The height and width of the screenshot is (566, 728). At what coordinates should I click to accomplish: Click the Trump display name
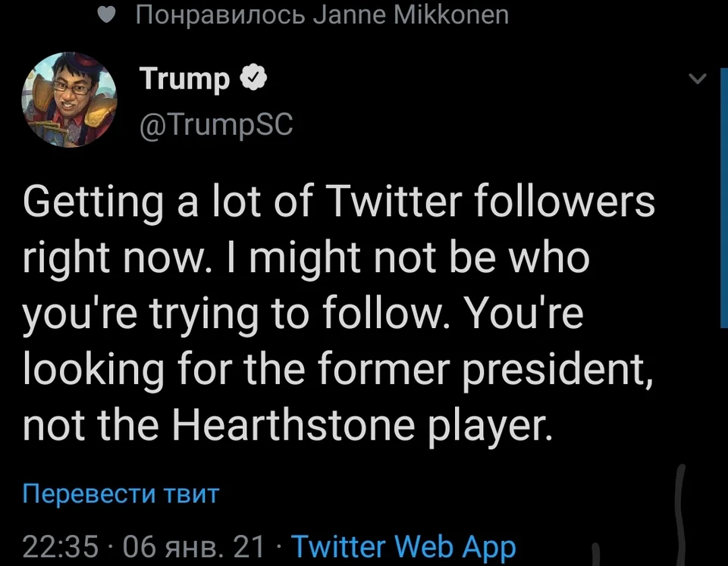184,78
